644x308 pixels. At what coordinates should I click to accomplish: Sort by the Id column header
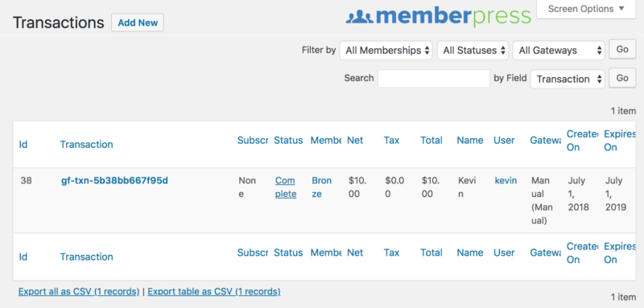coord(23,145)
